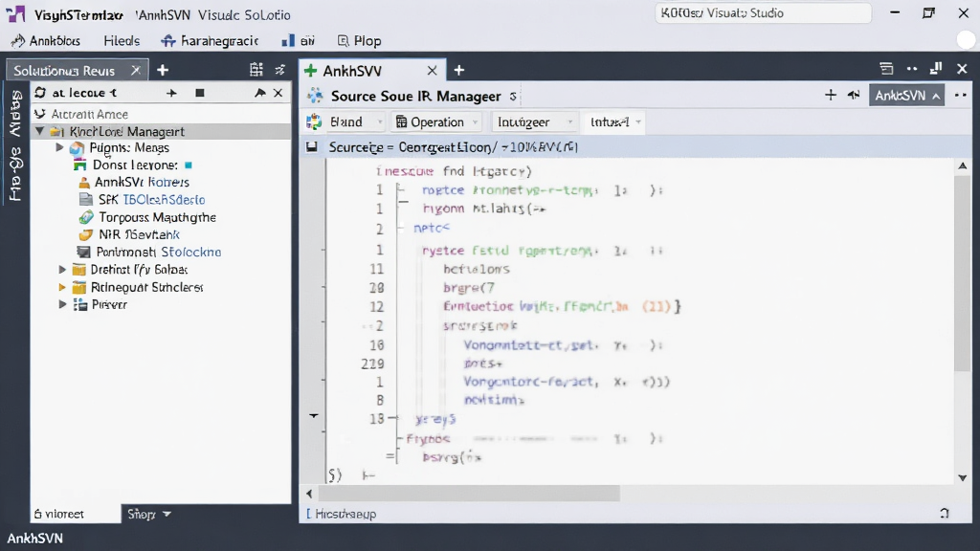Expand the Puignts Menas node

click(x=60, y=147)
